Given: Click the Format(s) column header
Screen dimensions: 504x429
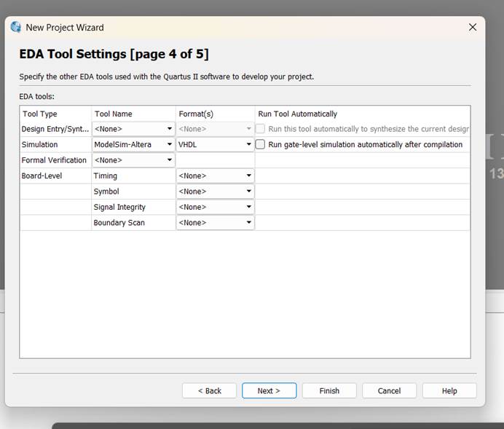Looking at the screenshot, I should [196, 114].
